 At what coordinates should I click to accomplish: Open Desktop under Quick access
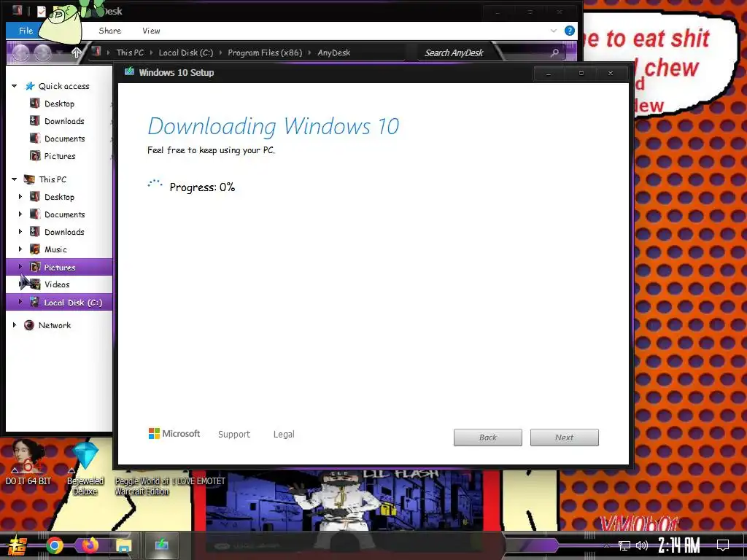(x=59, y=104)
